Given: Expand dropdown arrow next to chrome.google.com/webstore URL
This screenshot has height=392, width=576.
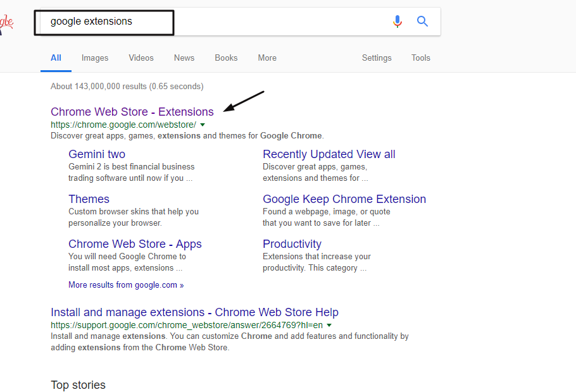Looking at the screenshot, I should (203, 125).
